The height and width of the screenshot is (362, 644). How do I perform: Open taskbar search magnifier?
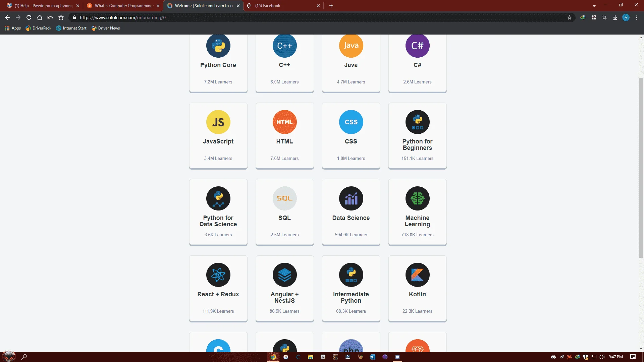coord(24,357)
